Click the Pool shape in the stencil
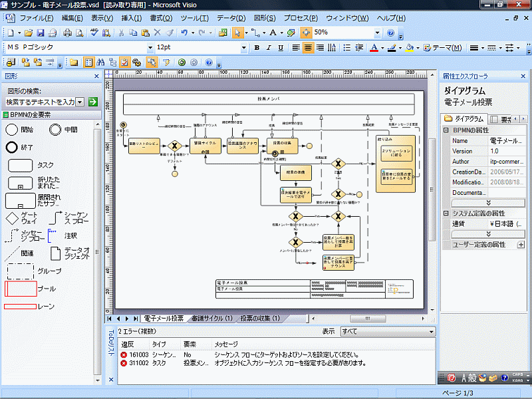This screenshot has width=532, height=399. point(20,289)
